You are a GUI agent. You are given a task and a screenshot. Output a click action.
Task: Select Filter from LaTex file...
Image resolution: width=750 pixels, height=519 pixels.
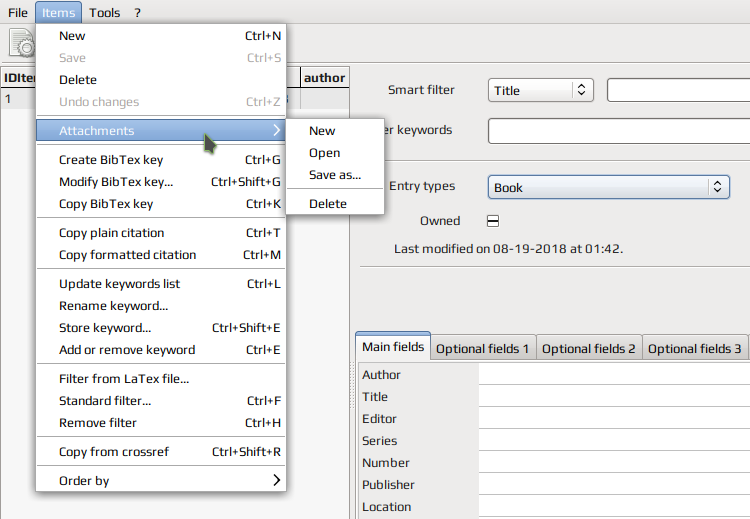[161, 379]
